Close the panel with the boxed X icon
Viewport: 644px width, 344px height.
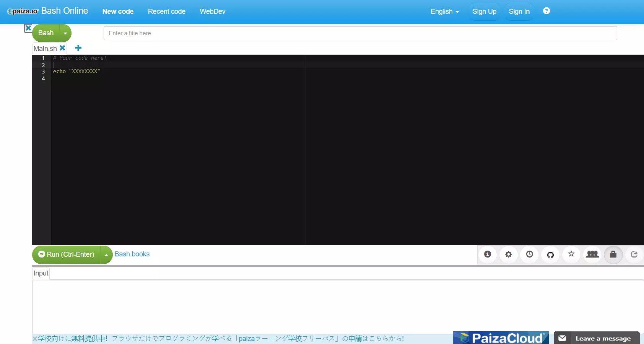tap(28, 28)
